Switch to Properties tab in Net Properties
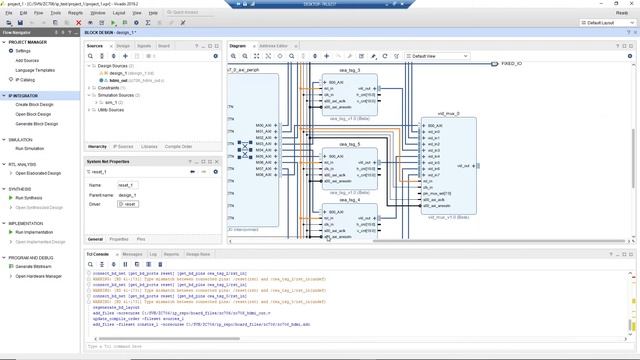Image resolution: width=640 pixels, height=360 pixels. 119,239
